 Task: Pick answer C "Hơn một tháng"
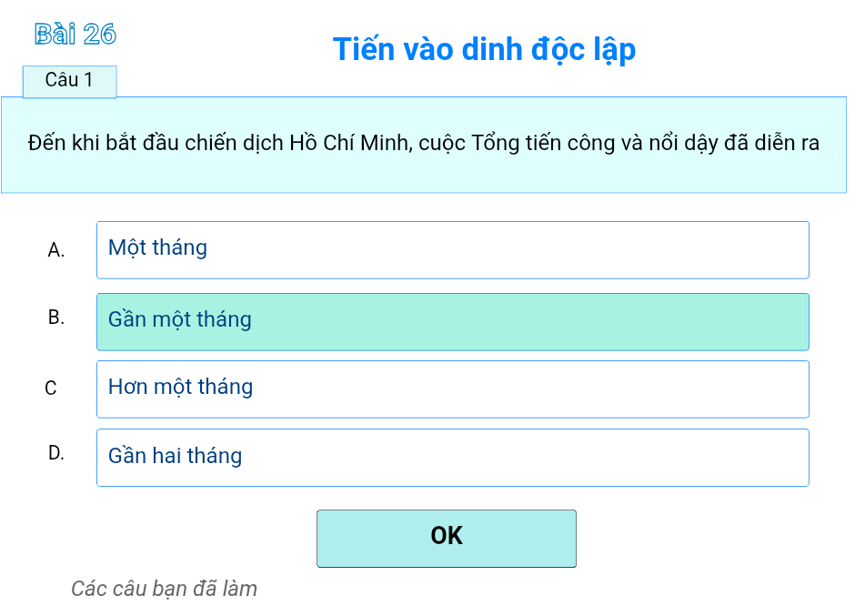click(x=452, y=389)
